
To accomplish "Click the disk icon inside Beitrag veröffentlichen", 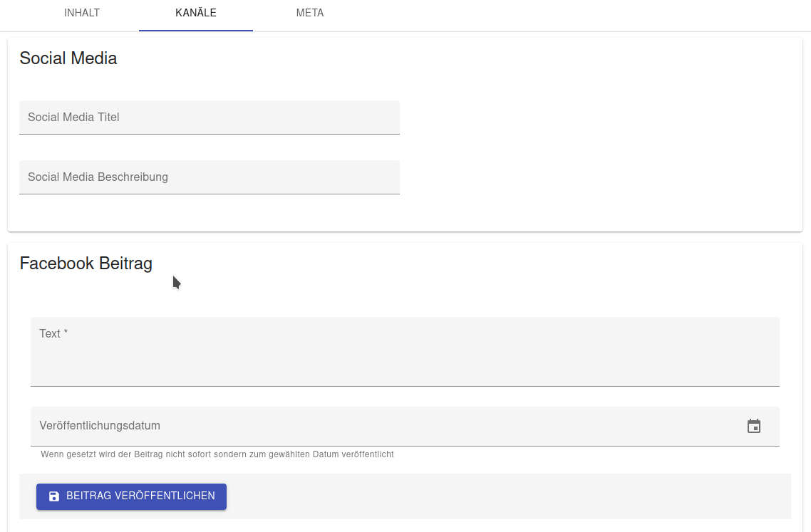I will click(x=53, y=496).
